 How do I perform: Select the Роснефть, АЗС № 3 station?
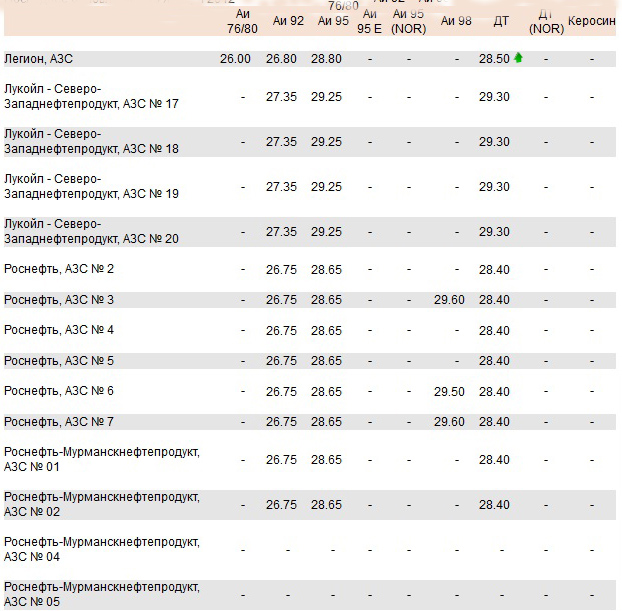pyautogui.click(x=59, y=300)
